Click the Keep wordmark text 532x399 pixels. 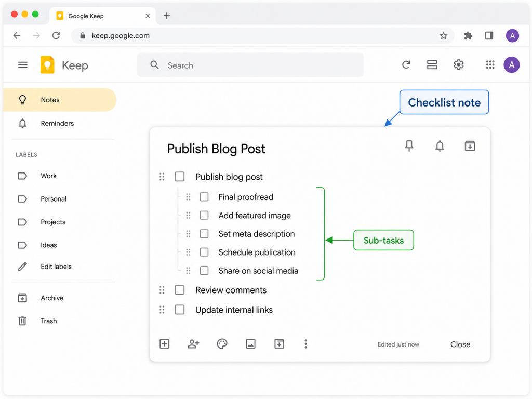click(x=75, y=65)
